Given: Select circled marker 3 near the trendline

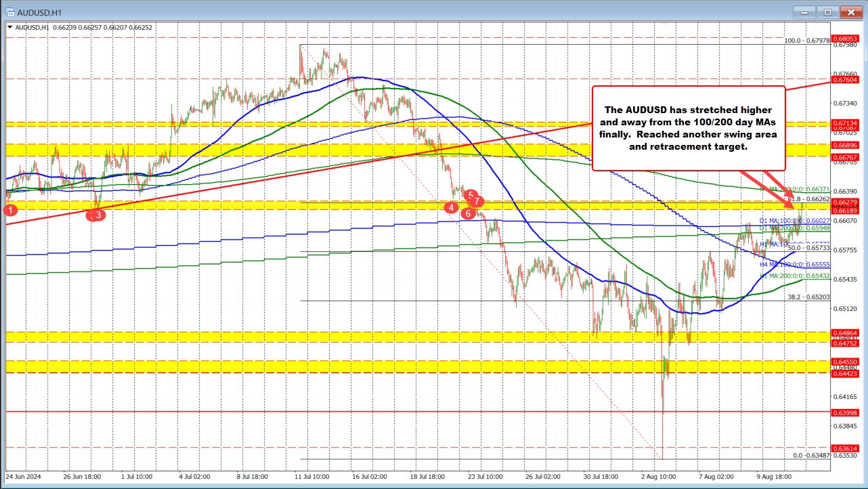Looking at the screenshot, I should point(97,214).
